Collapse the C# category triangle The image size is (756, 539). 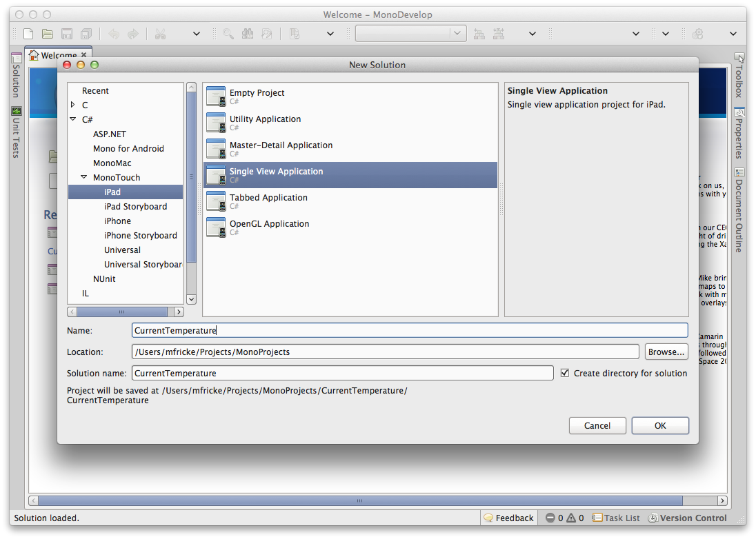[x=73, y=119]
